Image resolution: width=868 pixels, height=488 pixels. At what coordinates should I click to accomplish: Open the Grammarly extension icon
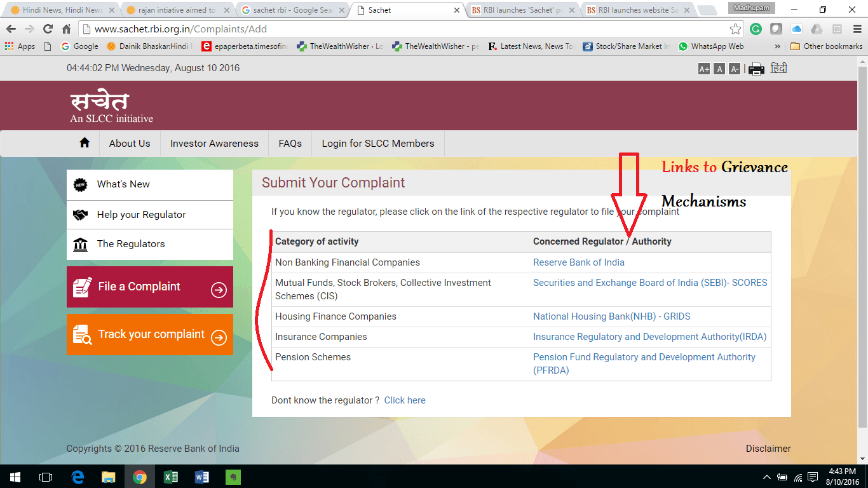[756, 29]
